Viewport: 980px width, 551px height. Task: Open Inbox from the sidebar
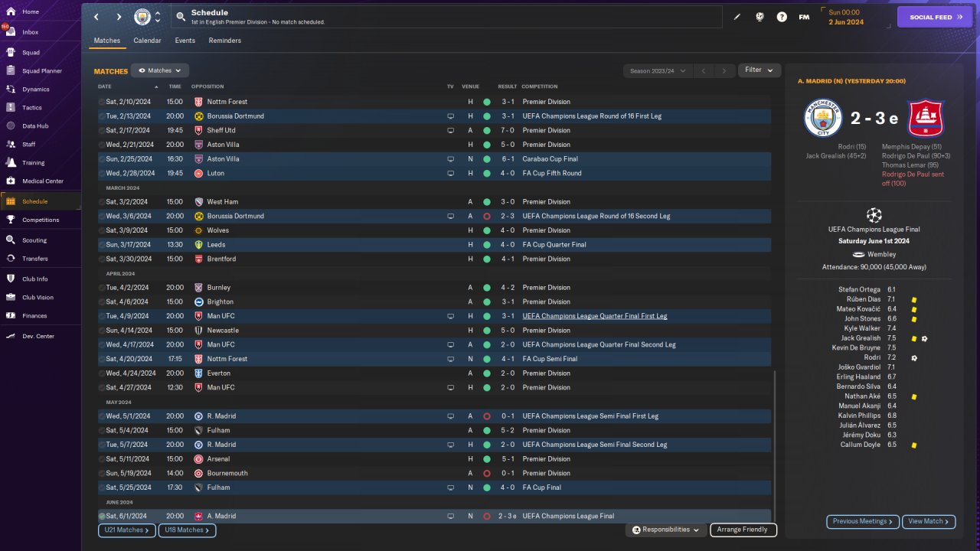[x=11, y=32]
